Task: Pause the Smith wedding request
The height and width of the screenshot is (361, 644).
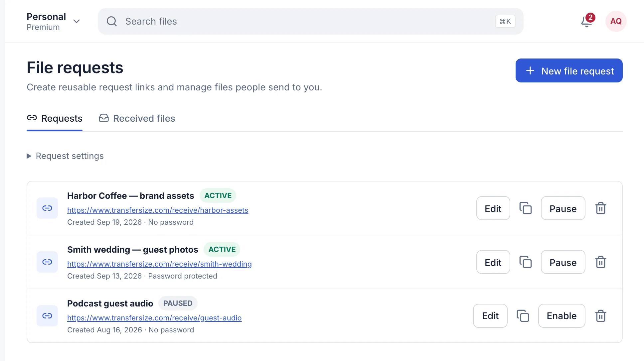Action: coord(563,262)
